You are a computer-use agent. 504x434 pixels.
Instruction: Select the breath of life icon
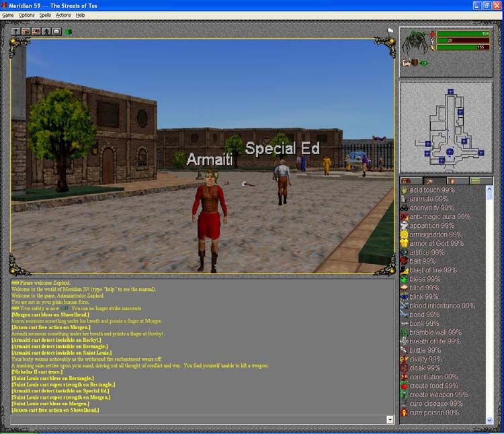(404, 341)
